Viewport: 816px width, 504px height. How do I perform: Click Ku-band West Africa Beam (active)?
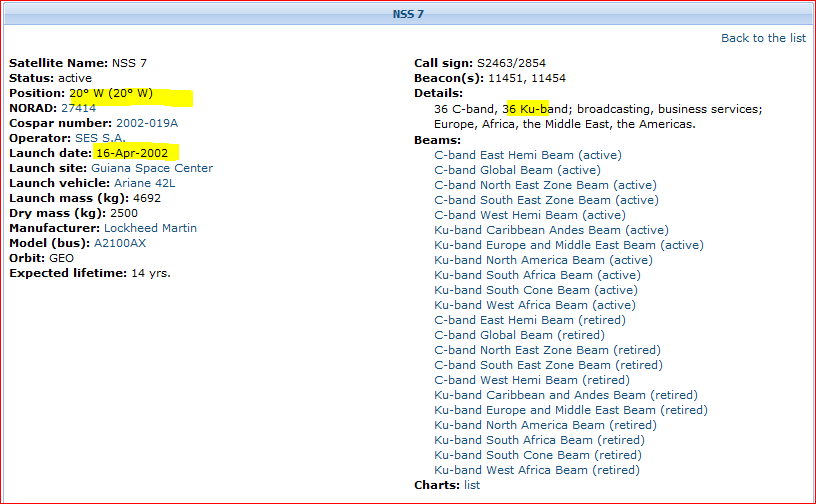tap(534, 305)
